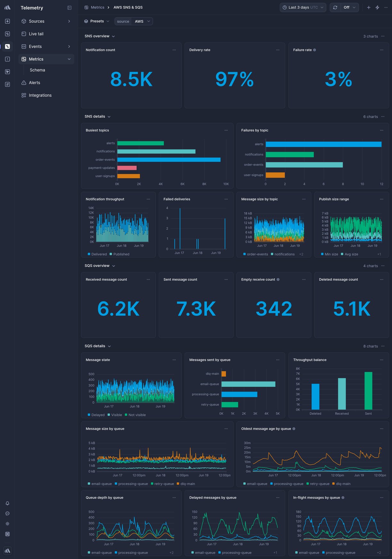Collapse the Telemetry sidebar panel icon
Viewport: 392px width, 559px height.
[x=69, y=8]
